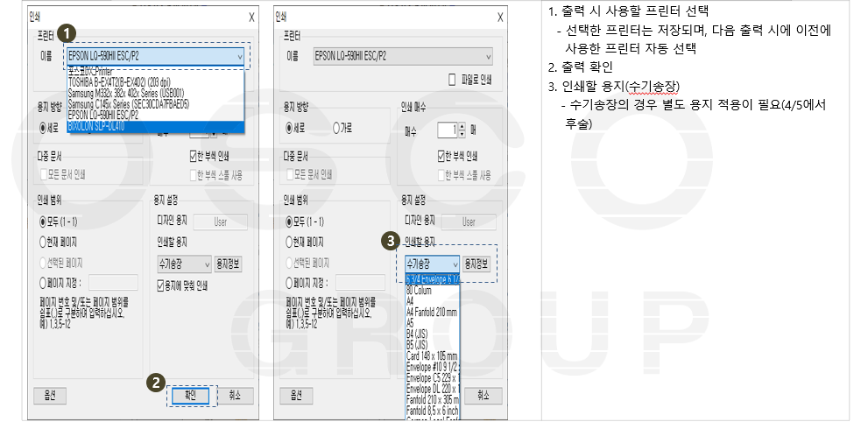The width and height of the screenshot is (868, 422).
Task: Select 페이지 지정 in printer-list dialog
Action: [61, 283]
